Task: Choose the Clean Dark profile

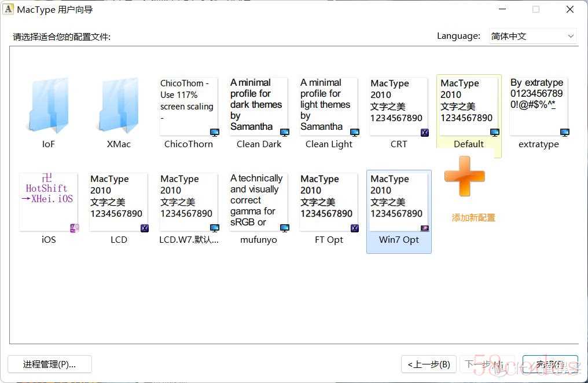Action: 259,107
